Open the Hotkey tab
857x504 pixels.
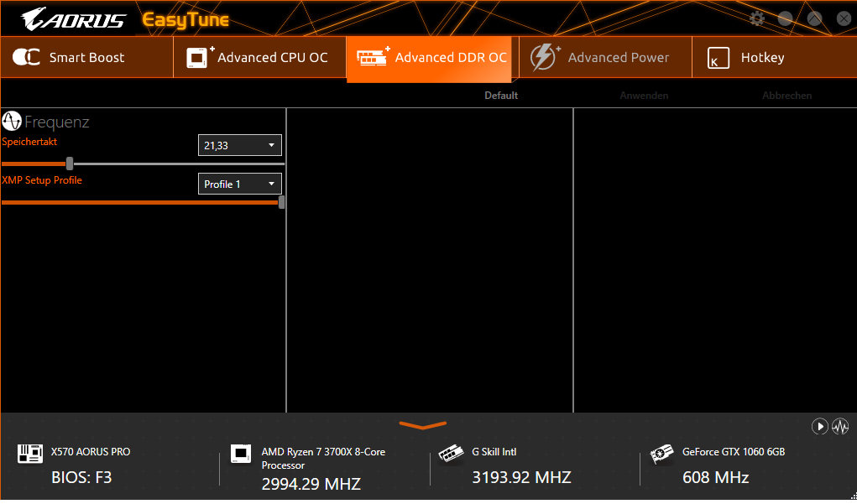774,57
